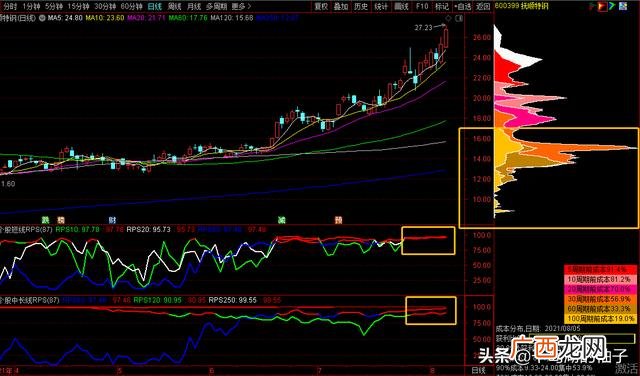Click the 标记 mark button
Screen dimensions: 640x376
pos(442,7)
